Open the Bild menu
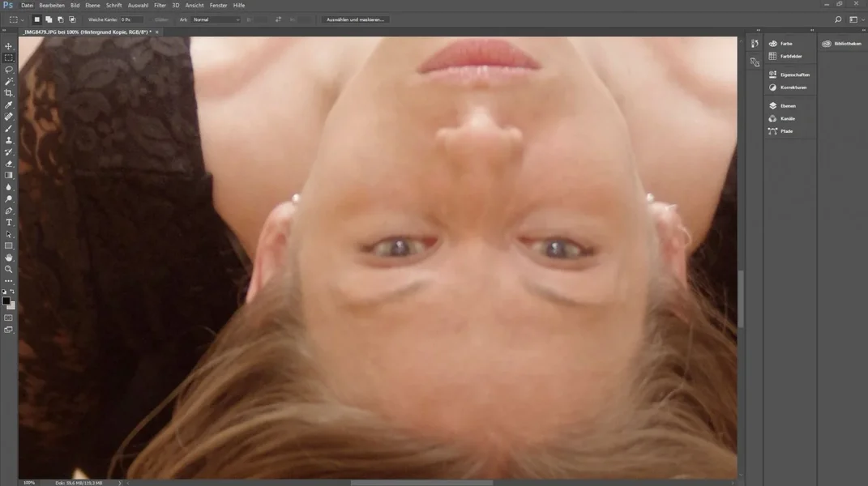The width and height of the screenshot is (868, 486). pyautogui.click(x=75, y=6)
